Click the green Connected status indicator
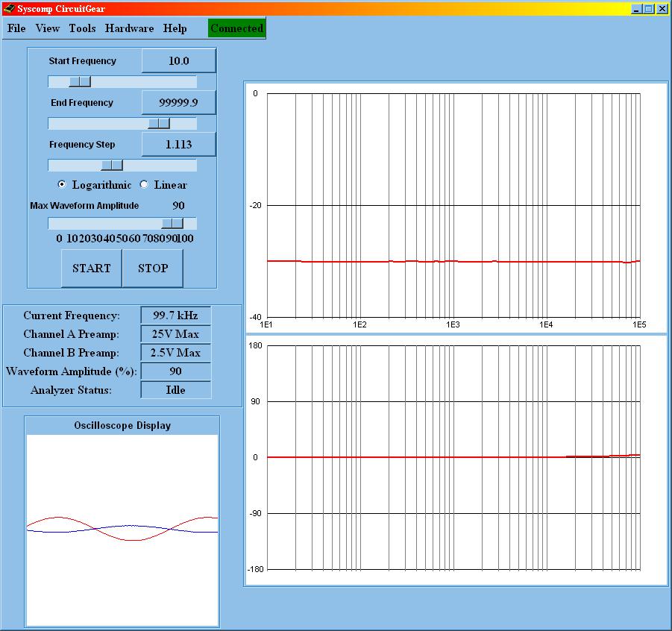The height and width of the screenshot is (631, 672). [x=236, y=28]
